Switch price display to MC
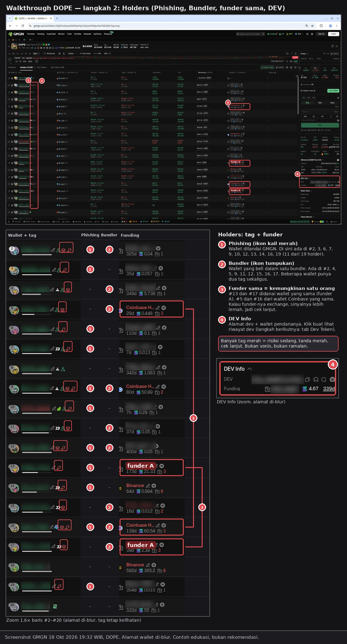This screenshot has width=347, height=644. pos(100,54)
